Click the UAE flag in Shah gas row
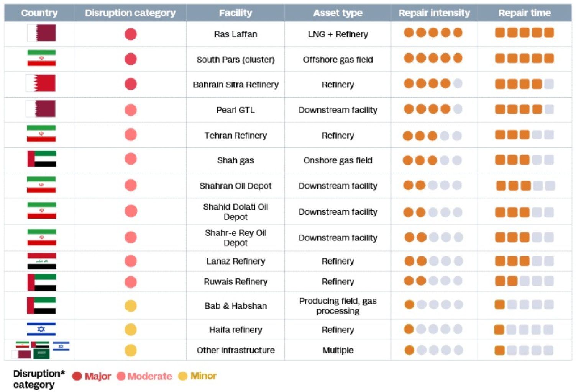576x392 pixels. [41, 159]
